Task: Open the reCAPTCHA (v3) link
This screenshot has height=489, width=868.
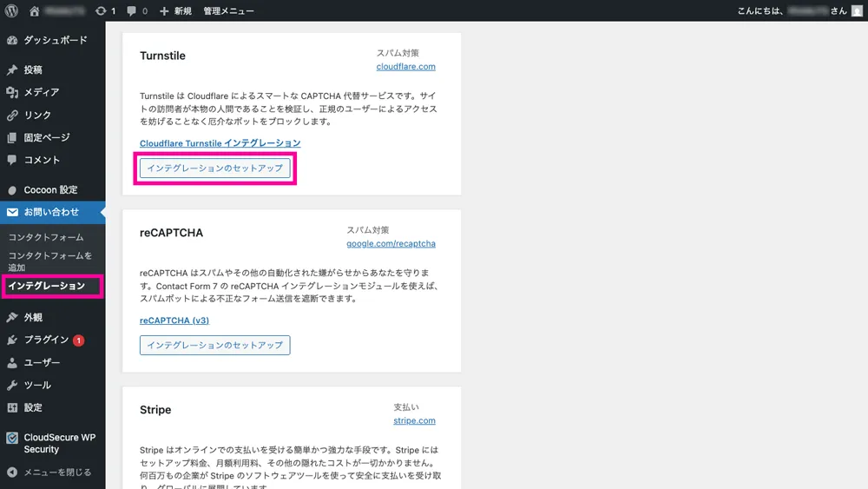Action: pyautogui.click(x=174, y=320)
